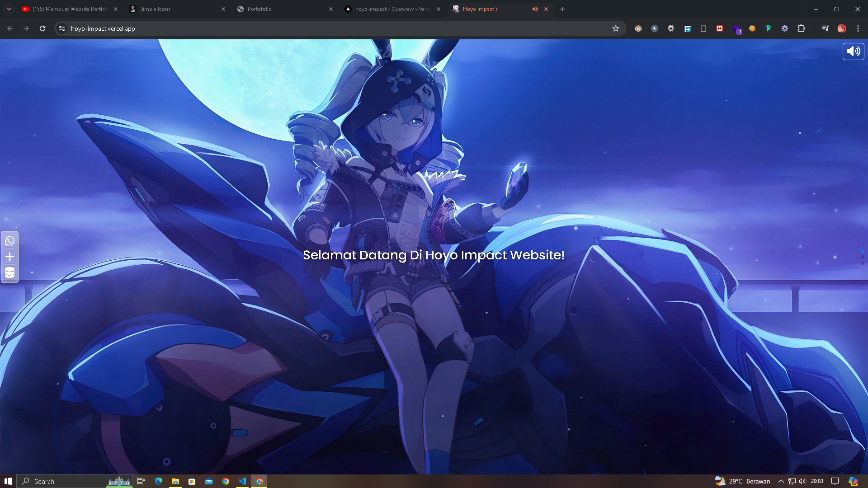Image resolution: width=868 pixels, height=488 pixels.
Task: Open the Extensions puzzle piece menu
Action: [x=801, y=28]
